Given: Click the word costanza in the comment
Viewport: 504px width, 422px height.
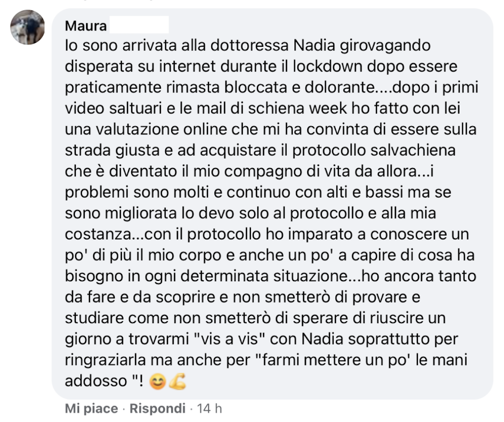Looking at the screenshot, I should point(98,234).
